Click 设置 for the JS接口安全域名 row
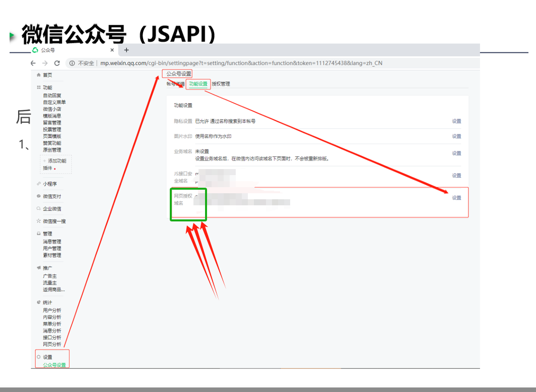The width and height of the screenshot is (536, 392). coord(457,176)
